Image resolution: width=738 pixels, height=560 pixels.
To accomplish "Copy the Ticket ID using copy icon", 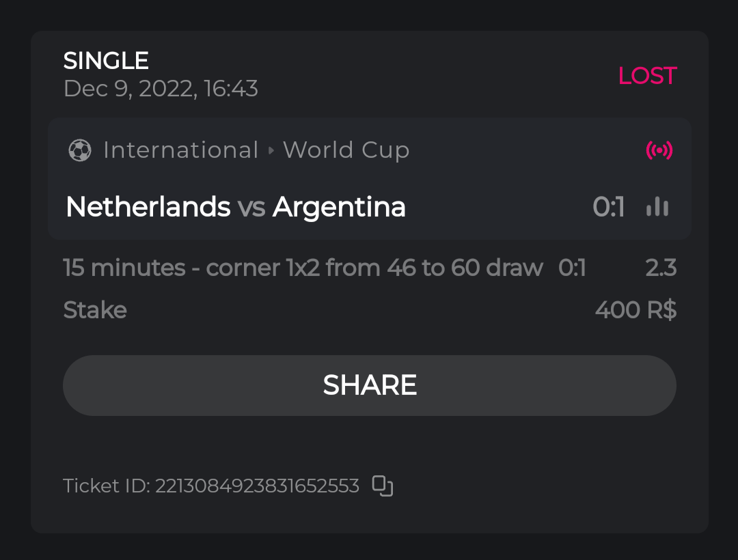I will 383,486.
